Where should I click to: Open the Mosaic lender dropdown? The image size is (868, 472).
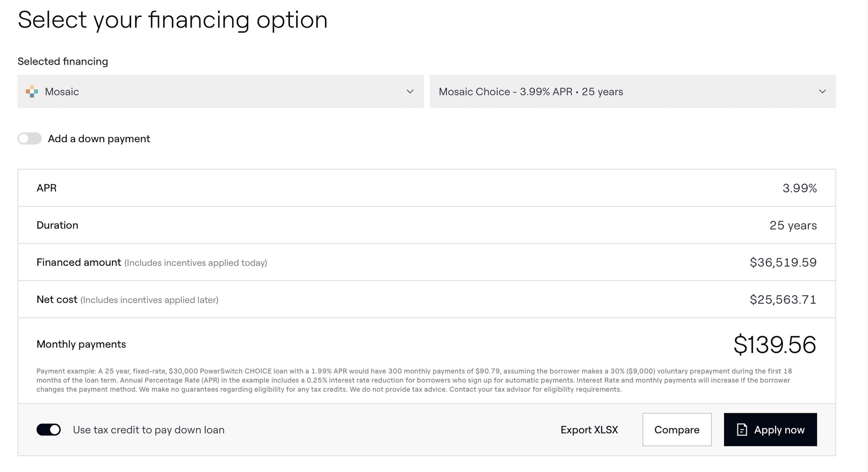click(x=220, y=91)
